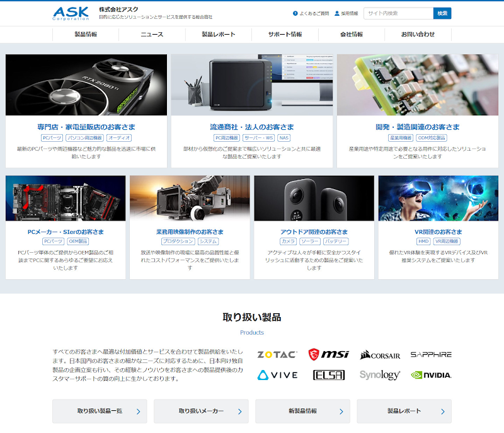Image resolution: width=504 pixels, height=433 pixels.
Task: Open the 製品レポート navigation menu item
Action: click(x=219, y=35)
